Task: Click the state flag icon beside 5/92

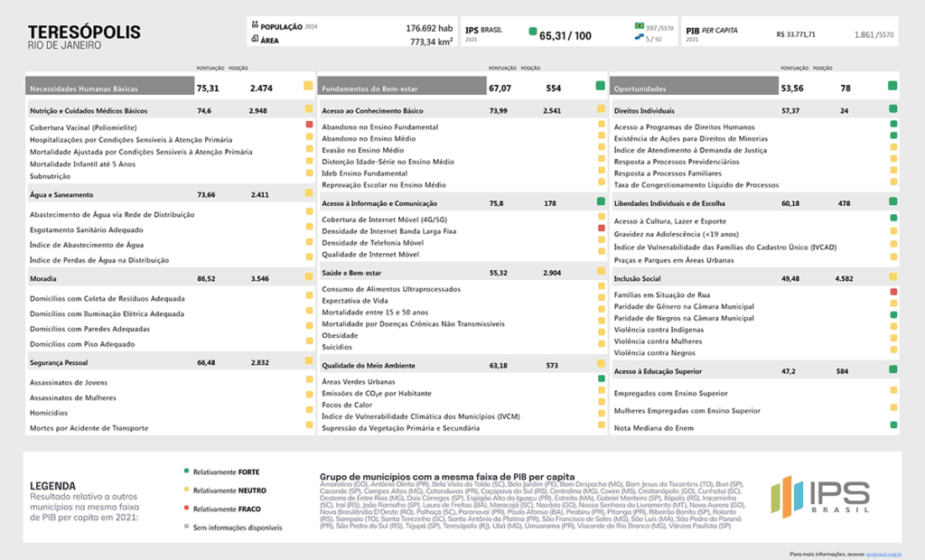Action: click(x=640, y=39)
